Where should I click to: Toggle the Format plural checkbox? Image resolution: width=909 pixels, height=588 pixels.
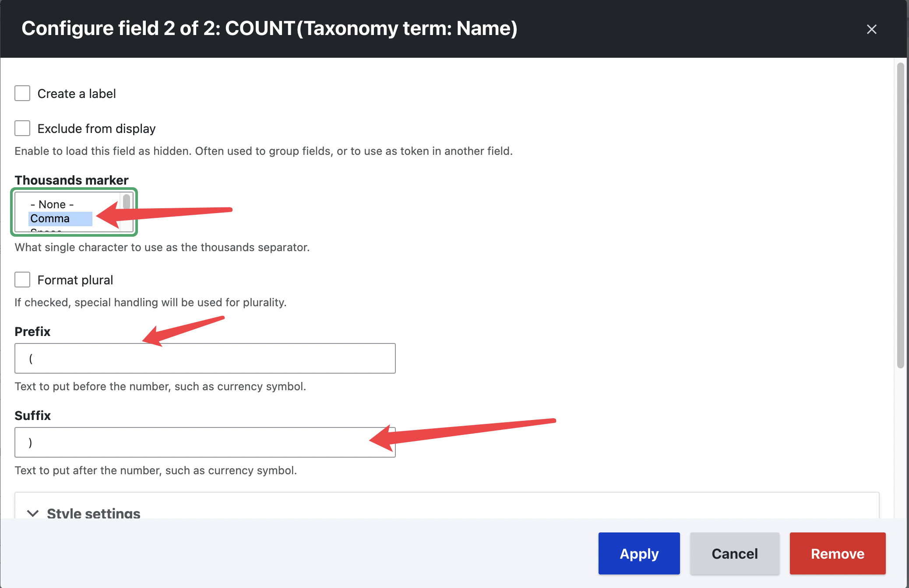22,280
